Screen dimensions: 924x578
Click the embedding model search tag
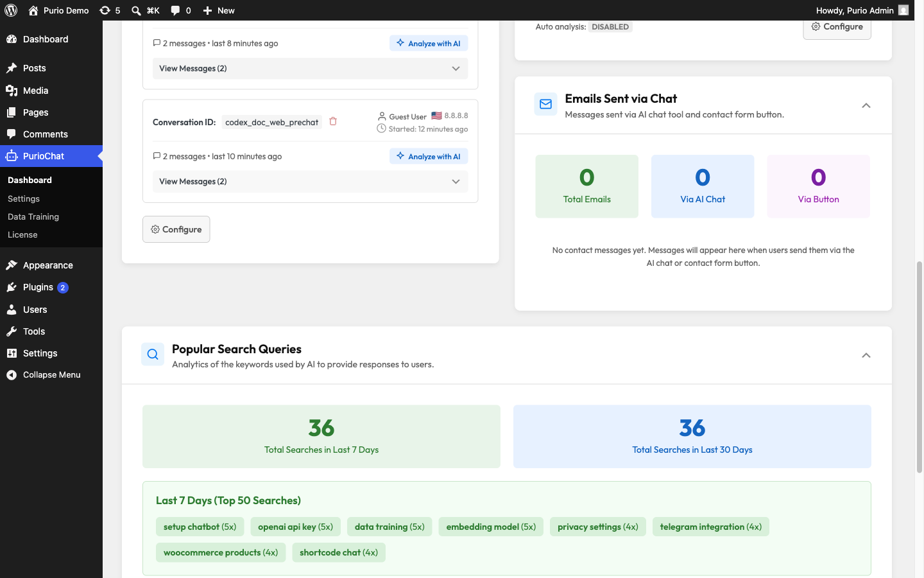[491, 527]
